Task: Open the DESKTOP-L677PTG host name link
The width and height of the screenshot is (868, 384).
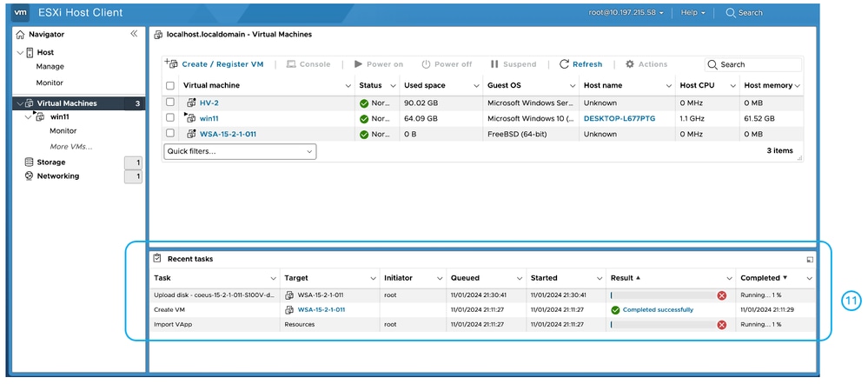Action: pyautogui.click(x=620, y=118)
